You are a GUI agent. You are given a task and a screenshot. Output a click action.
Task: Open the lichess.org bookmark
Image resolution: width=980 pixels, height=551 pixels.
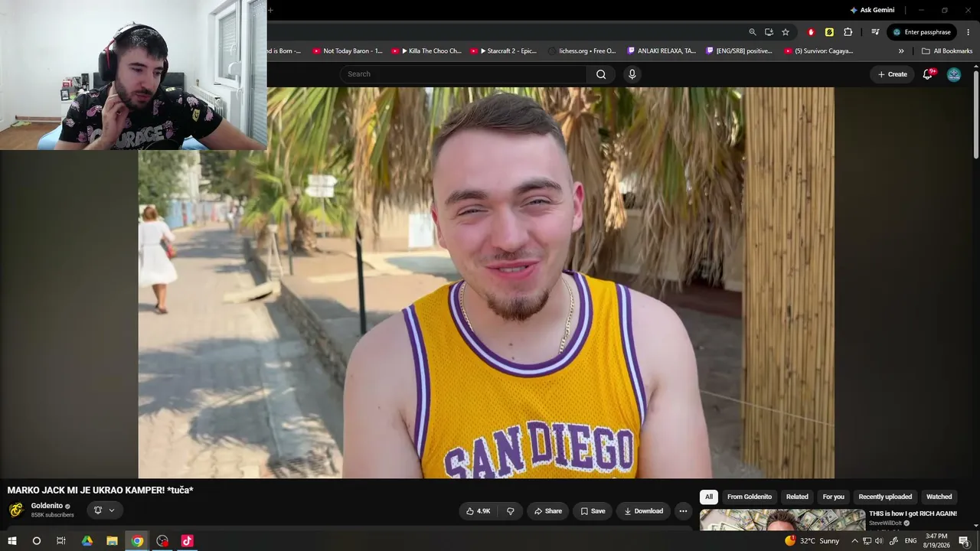click(x=582, y=51)
